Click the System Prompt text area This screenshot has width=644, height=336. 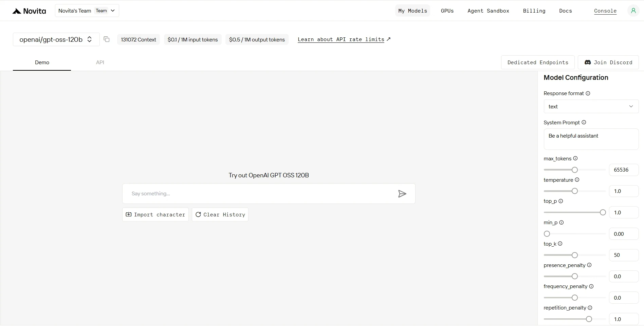click(x=591, y=139)
